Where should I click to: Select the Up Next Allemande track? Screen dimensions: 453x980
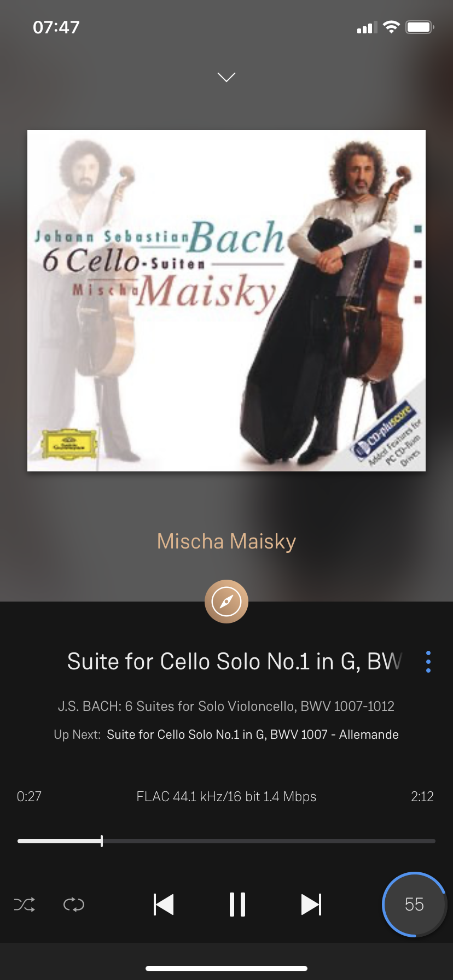point(253,734)
